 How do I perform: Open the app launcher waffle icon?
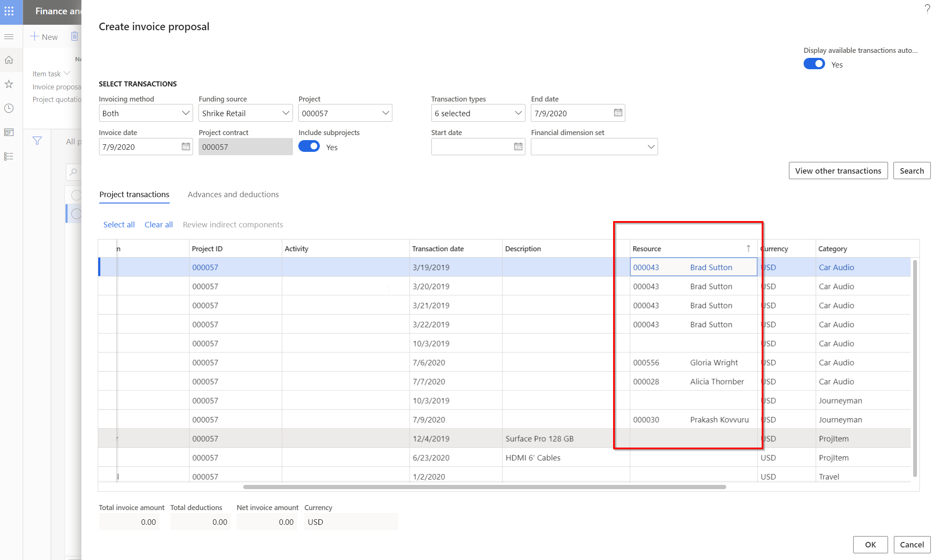tap(9, 11)
